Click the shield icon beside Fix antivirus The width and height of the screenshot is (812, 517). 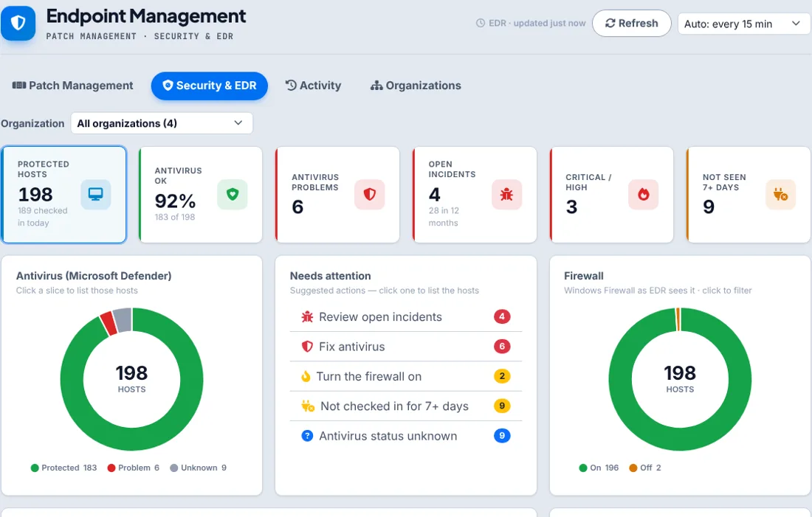coord(307,346)
